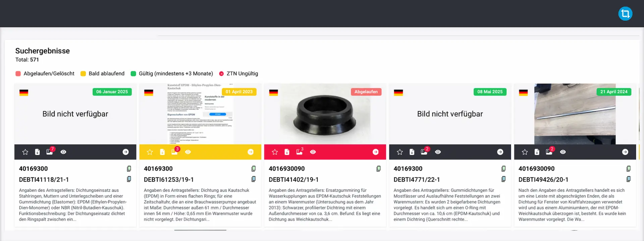Open the black rubber seal ring thumbnail

click(x=325, y=114)
